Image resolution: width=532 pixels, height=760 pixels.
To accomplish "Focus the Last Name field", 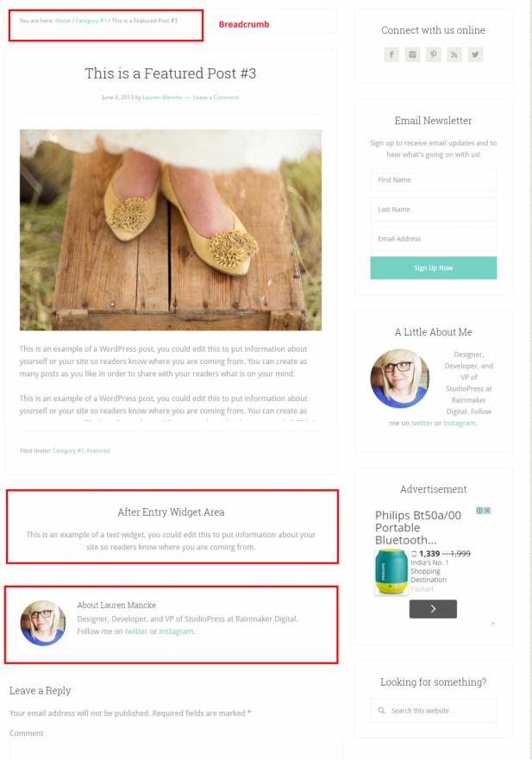I will coord(433,210).
